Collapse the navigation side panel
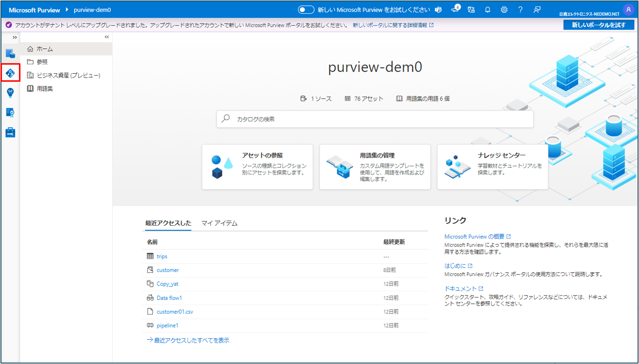 click(106, 37)
